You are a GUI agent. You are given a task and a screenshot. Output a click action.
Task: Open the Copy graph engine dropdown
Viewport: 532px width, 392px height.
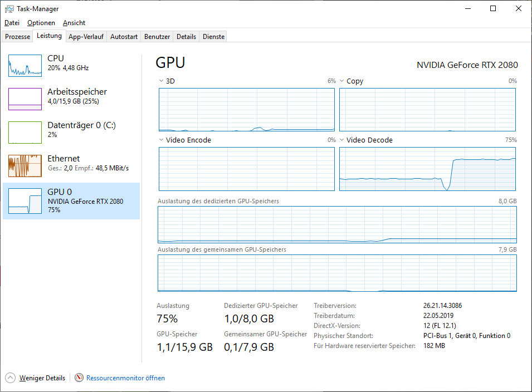coord(342,81)
